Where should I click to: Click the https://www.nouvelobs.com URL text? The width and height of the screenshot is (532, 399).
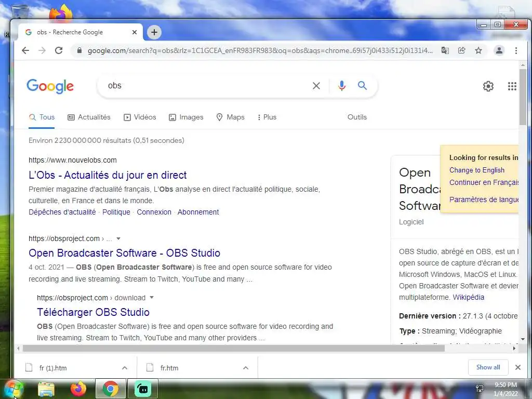(x=73, y=160)
